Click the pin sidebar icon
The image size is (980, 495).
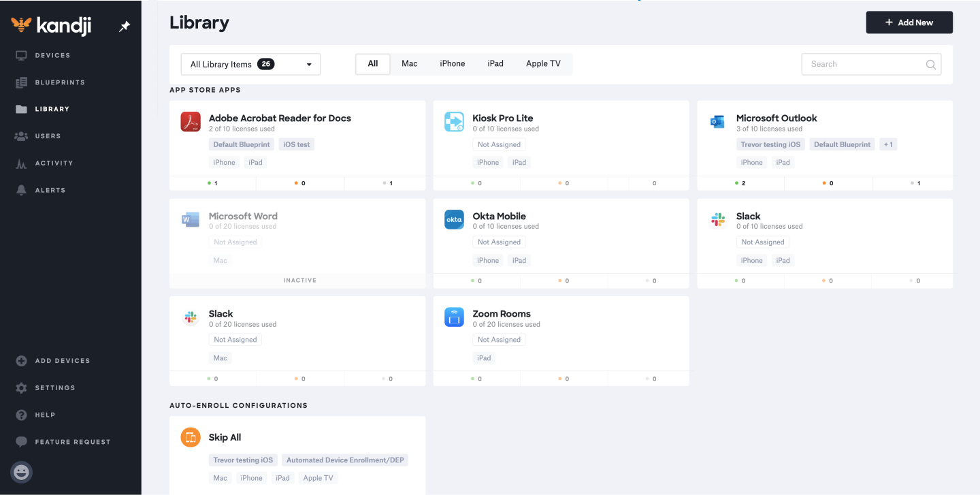(x=125, y=27)
